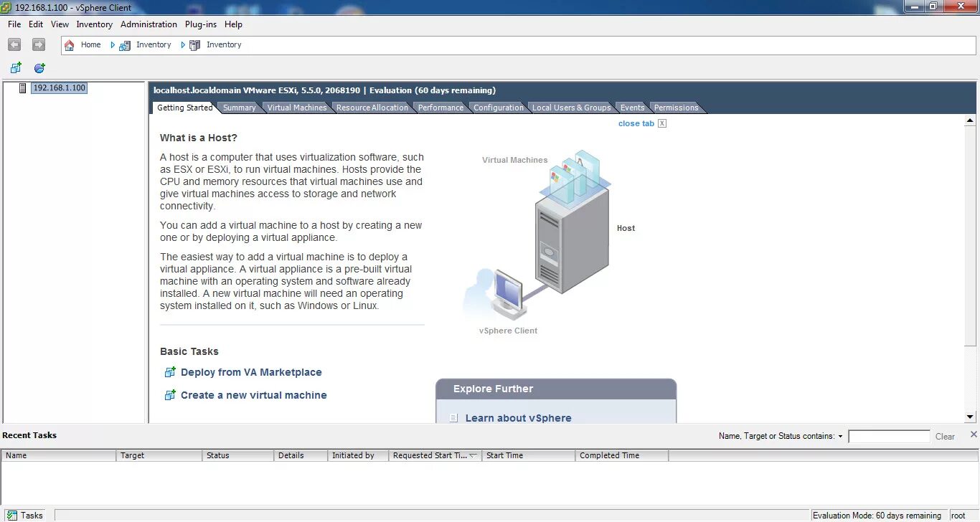Expand dropdown arrow after Home in breadcrumb

coord(113,44)
